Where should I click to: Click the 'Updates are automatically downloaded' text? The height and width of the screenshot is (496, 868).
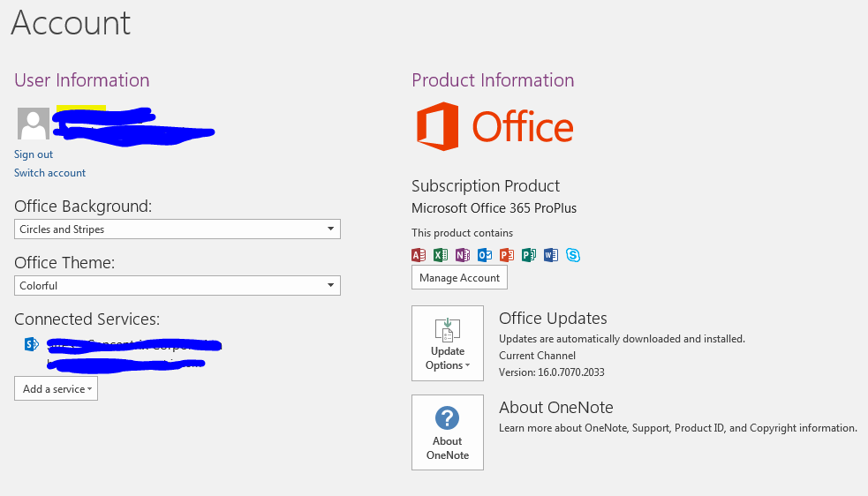(622, 339)
